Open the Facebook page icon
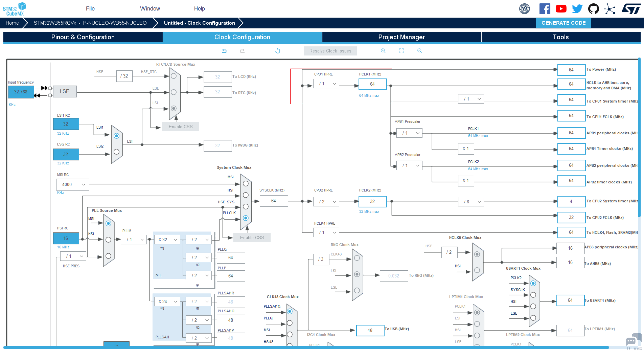The height and width of the screenshot is (352, 644). tap(545, 9)
